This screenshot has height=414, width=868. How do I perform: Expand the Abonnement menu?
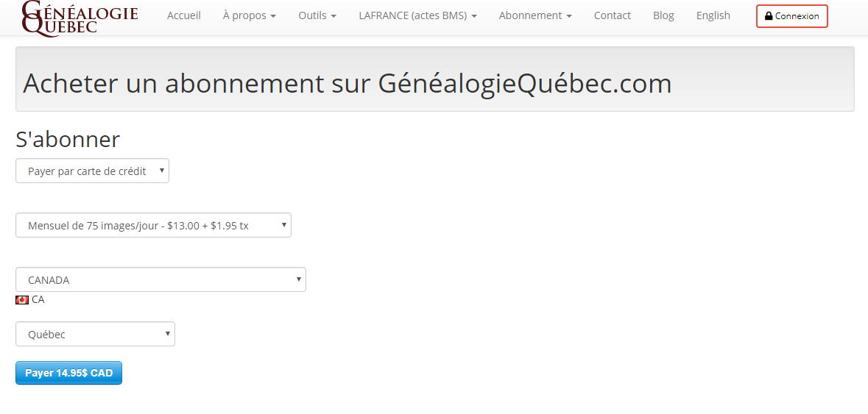tap(535, 15)
